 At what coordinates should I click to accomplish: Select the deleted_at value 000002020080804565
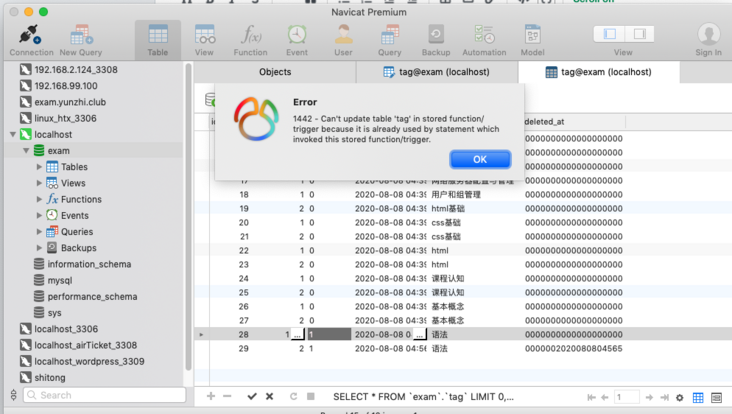click(573, 349)
